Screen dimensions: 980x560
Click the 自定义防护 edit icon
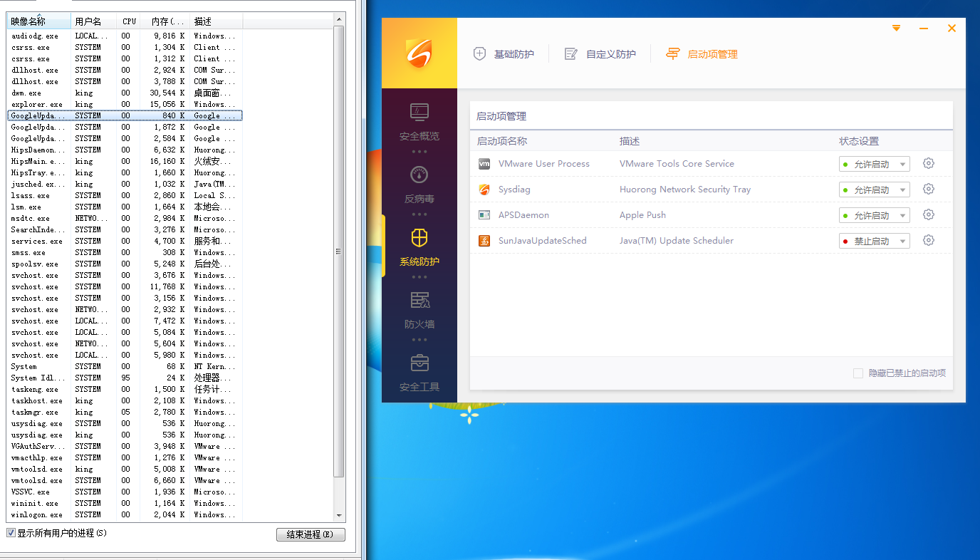[570, 54]
